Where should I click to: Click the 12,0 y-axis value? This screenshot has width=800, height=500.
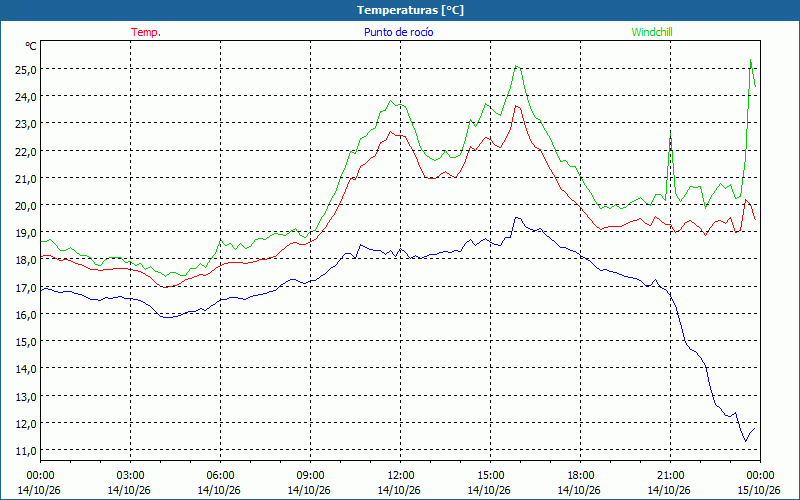26,423
